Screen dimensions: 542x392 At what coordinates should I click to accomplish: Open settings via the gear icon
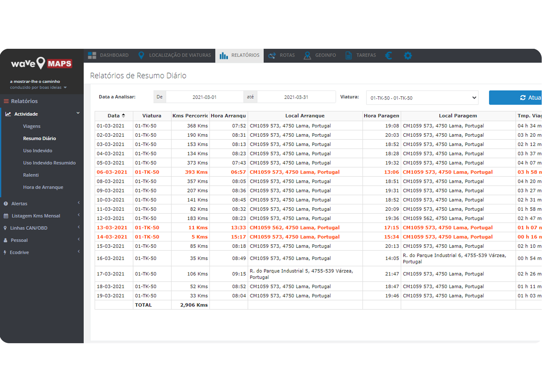click(x=408, y=55)
